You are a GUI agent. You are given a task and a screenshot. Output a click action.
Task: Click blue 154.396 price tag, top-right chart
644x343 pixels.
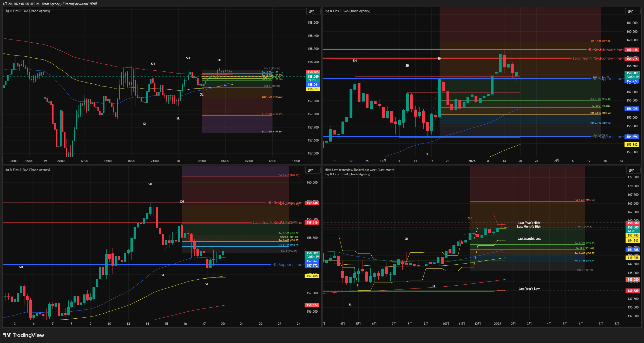[632, 137]
